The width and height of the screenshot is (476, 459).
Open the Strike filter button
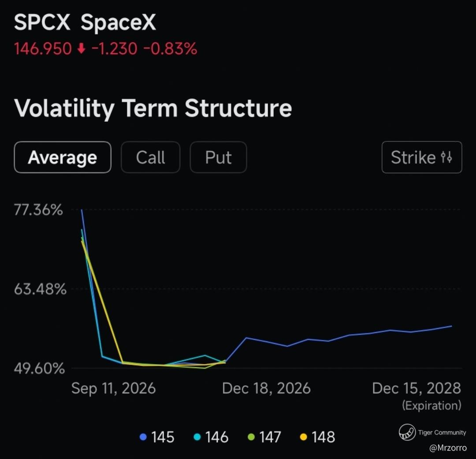click(x=422, y=157)
